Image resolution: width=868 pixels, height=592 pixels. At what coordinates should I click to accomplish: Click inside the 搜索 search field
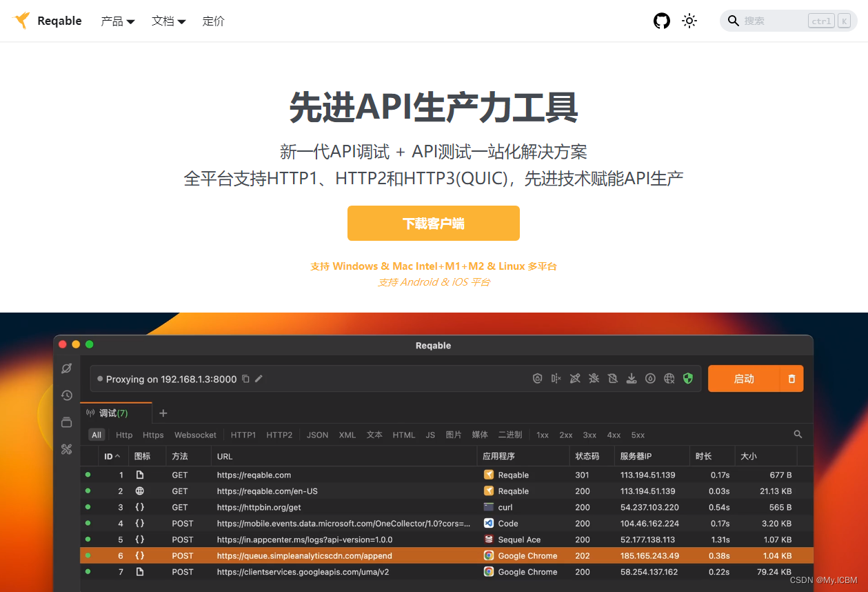pyautogui.click(x=772, y=21)
